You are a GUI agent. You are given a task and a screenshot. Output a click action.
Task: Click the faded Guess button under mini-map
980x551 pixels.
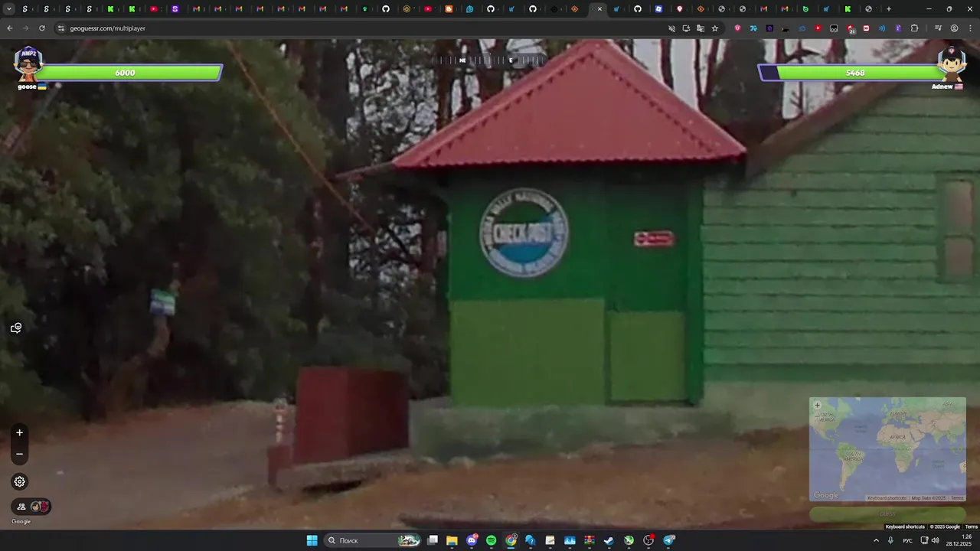[887, 514]
